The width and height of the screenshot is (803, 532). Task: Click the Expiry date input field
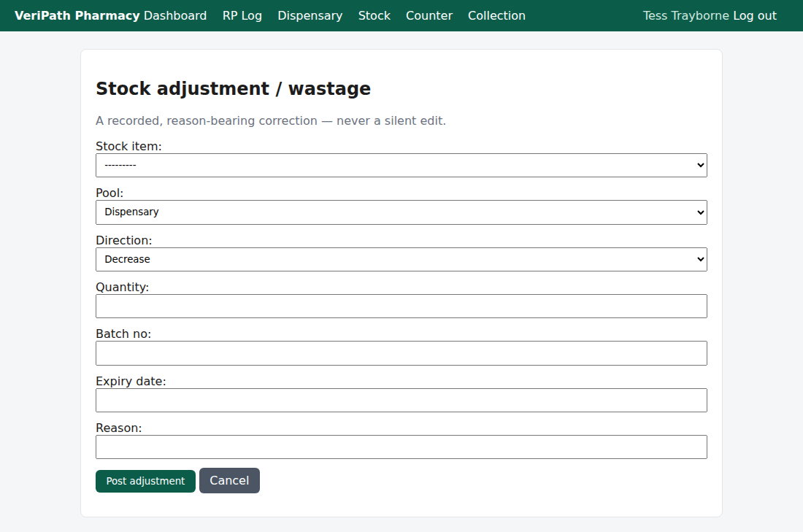[401, 401]
